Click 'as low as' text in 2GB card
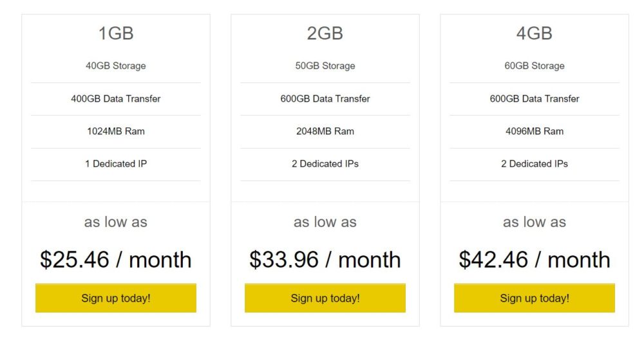The image size is (644, 337). [325, 223]
